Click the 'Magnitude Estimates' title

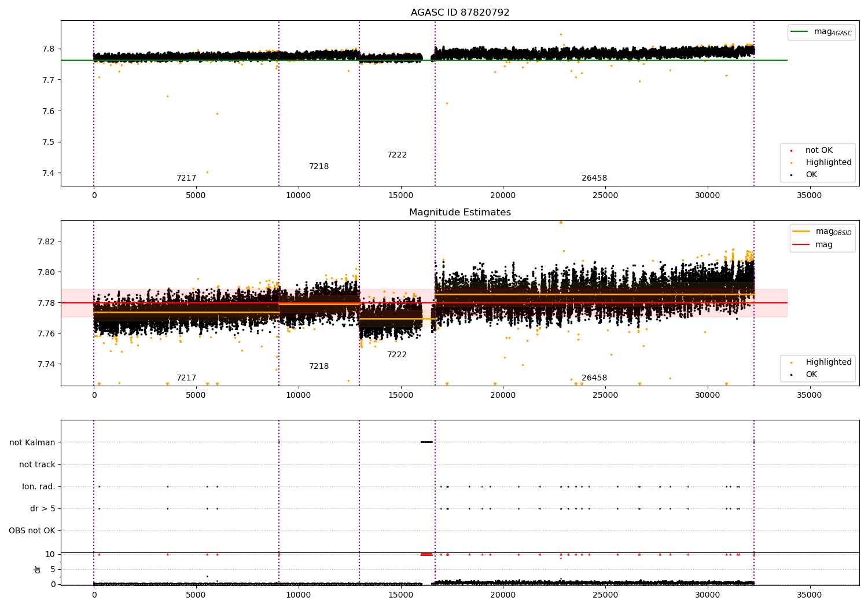click(x=460, y=213)
